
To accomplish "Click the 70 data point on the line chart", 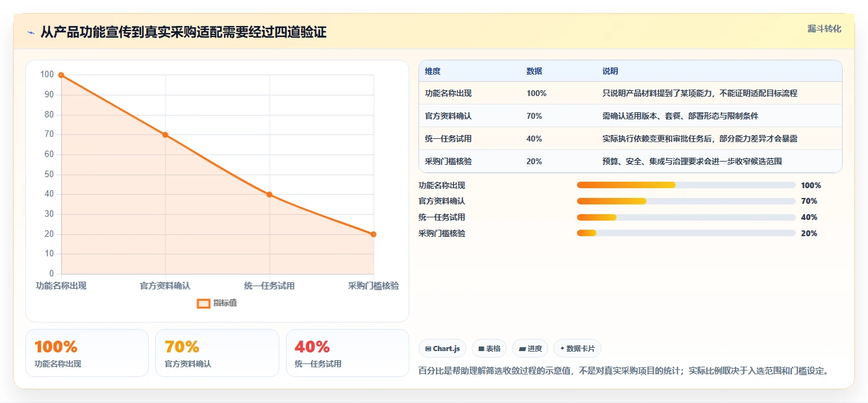I will coord(165,135).
